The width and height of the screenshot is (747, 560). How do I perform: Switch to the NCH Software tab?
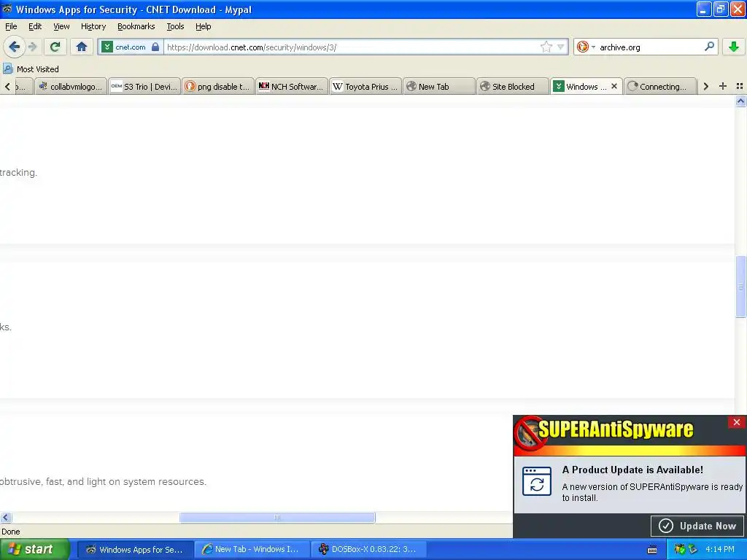pos(292,86)
